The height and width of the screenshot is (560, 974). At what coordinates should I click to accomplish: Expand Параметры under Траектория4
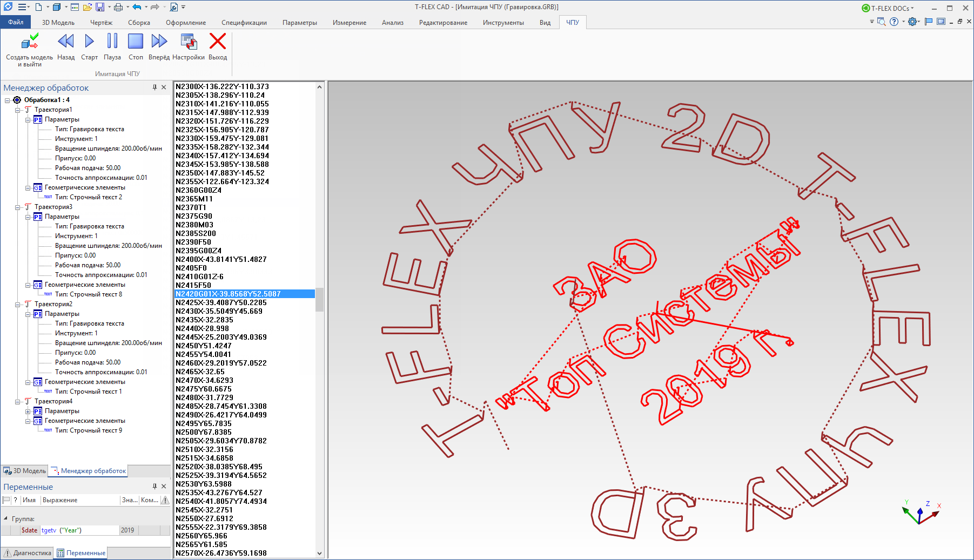(x=28, y=411)
